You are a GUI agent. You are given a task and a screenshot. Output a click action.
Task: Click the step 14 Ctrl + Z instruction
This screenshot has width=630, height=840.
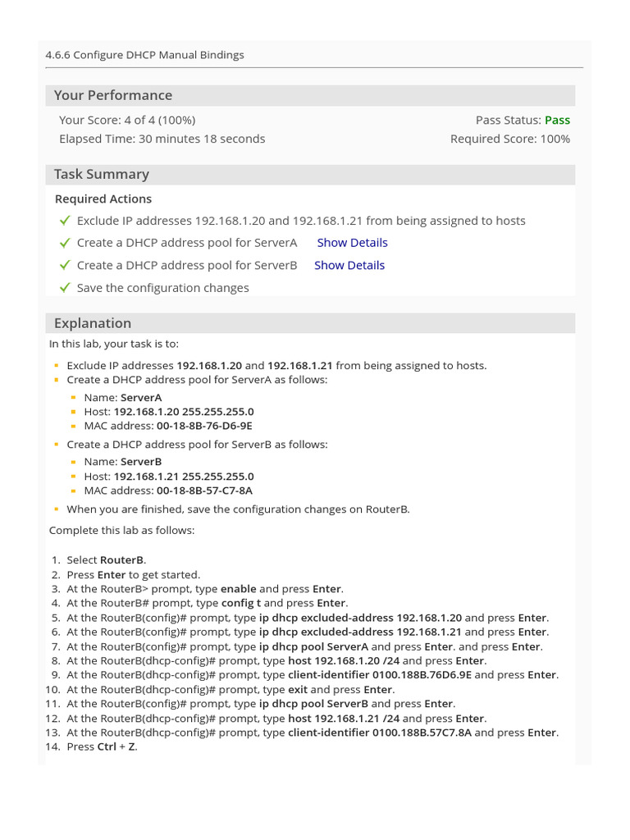(102, 747)
